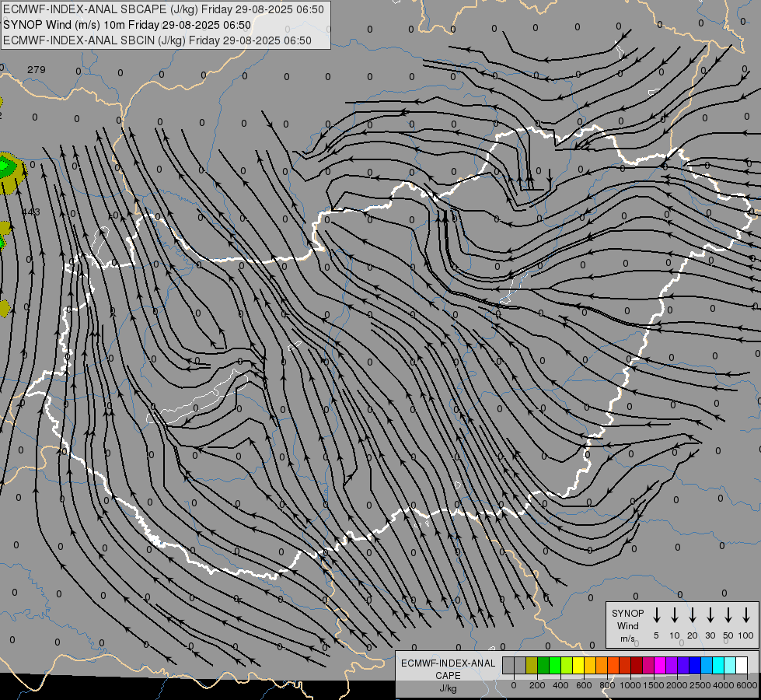Click the 2500 value on the CAPE scale
Viewport: 761px width, 700px height.
point(700,685)
